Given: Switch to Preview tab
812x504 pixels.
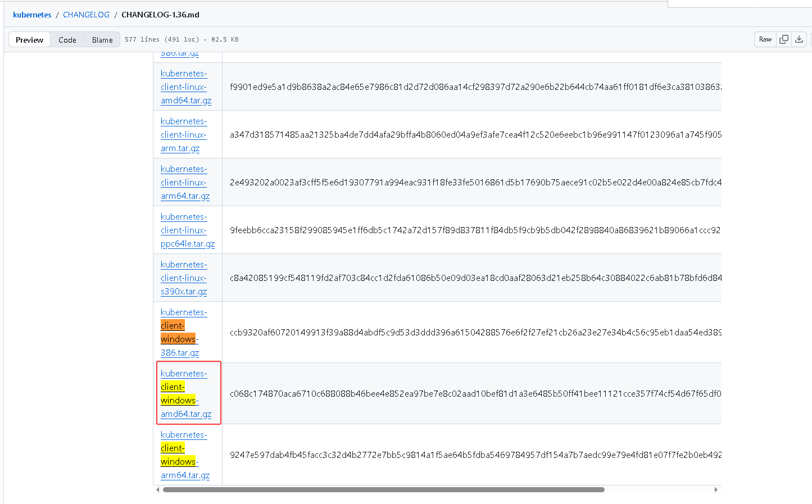Looking at the screenshot, I should click(29, 40).
